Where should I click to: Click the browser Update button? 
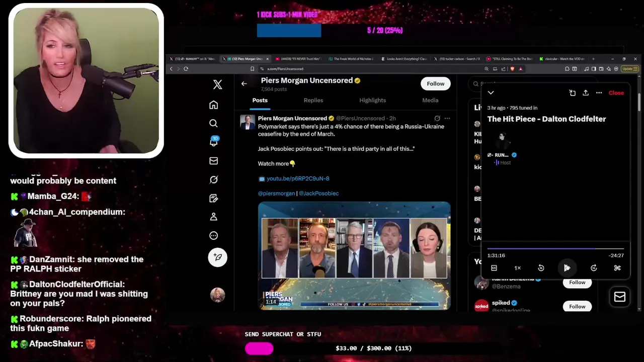click(x=630, y=69)
